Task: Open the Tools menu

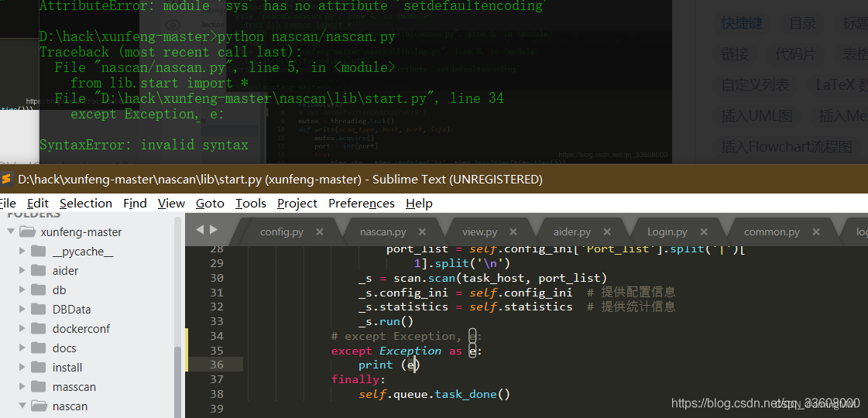Action: click(x=251, y=203)
